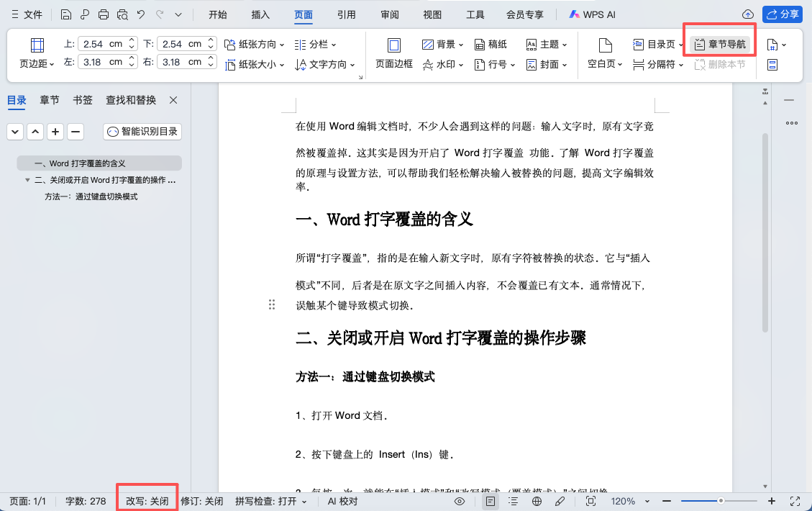Open the 分栏 columns dropdown
The height and width of the screenshot is (511, 812).
(x=315, y=45)
